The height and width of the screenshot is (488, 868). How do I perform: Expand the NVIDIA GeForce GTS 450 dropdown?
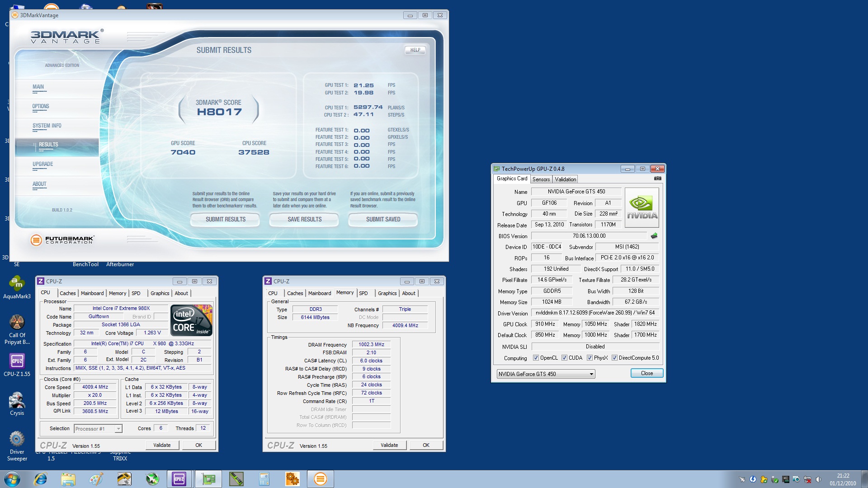tap(591, 374)
